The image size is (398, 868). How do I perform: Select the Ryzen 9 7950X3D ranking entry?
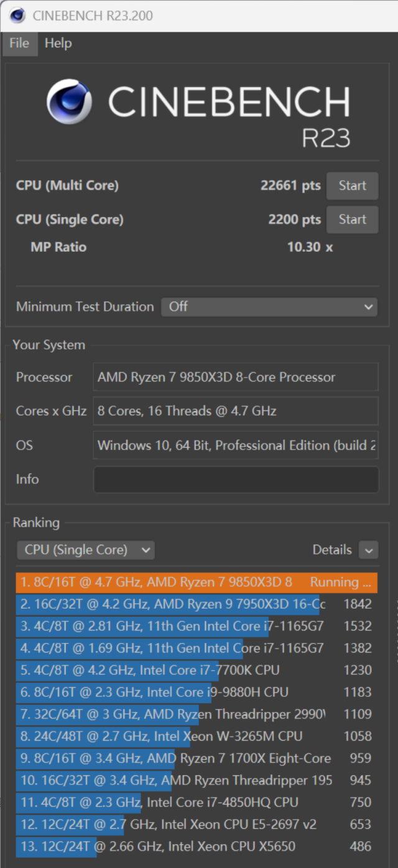[197, 604]
